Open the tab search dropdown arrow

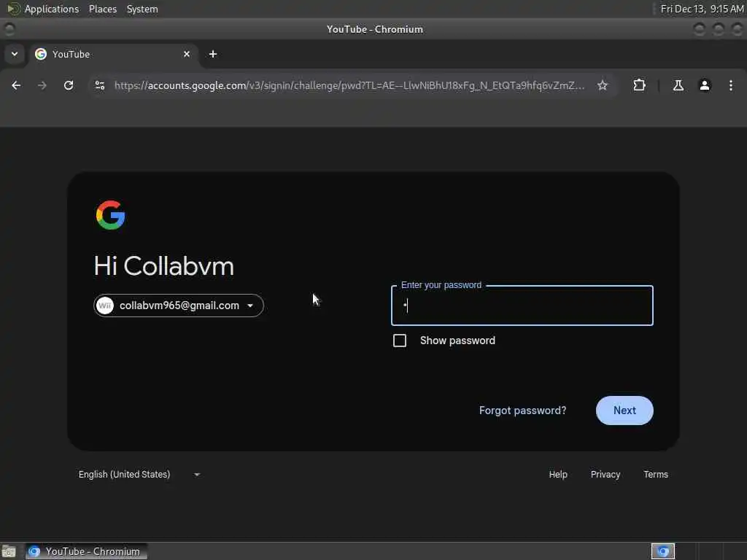click(x=15, y=54)
